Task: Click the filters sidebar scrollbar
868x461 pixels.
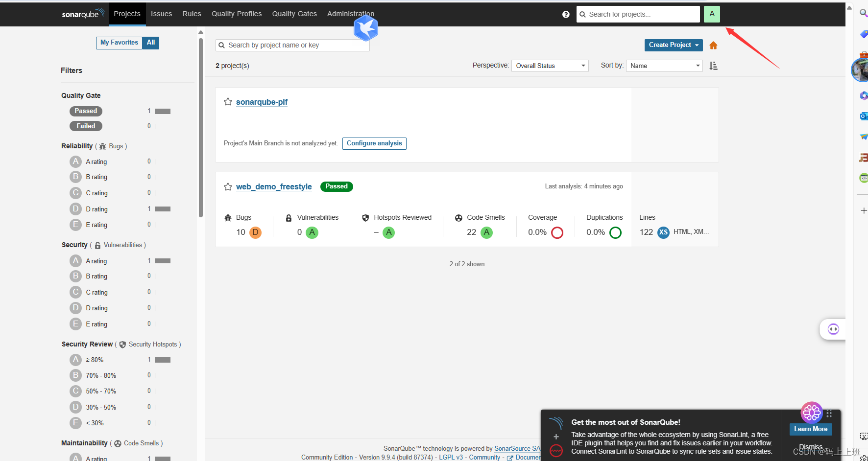Action: pyautogui.click(x=201, y=127)
